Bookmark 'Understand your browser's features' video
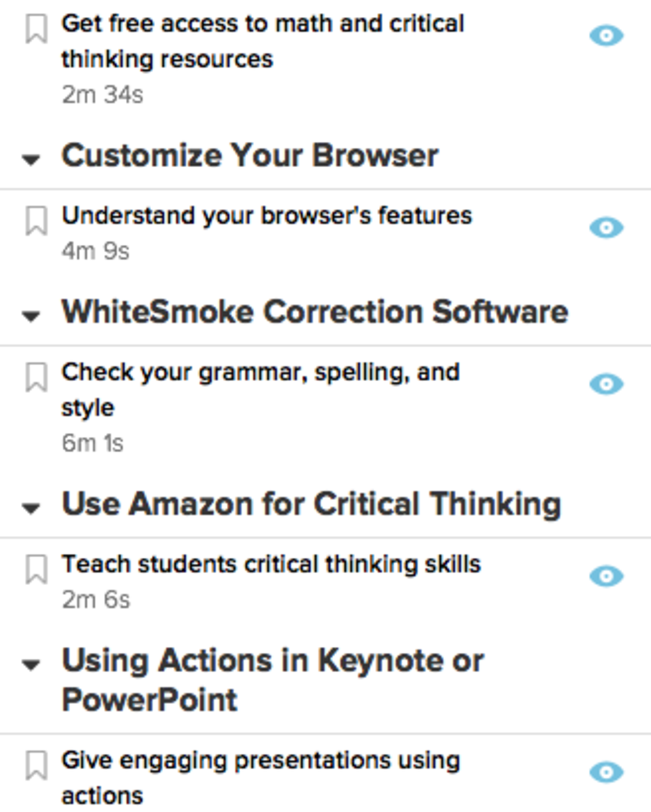 click(x=36, y=221)
